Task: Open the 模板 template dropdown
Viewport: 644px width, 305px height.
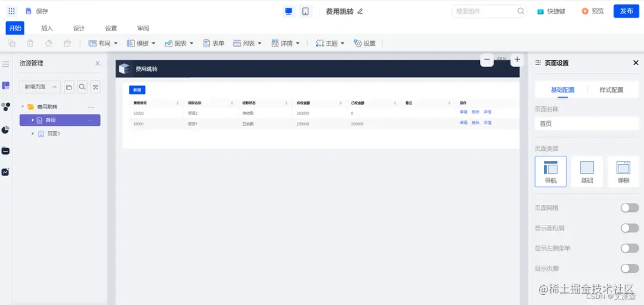Action: coord(141,43)
